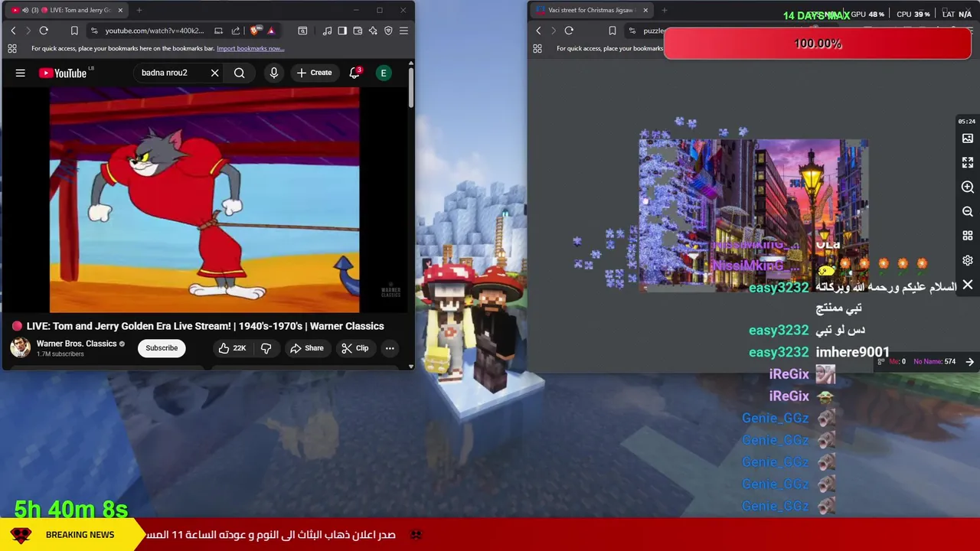Open Brave Rewards triangle icon

[271, 31]
